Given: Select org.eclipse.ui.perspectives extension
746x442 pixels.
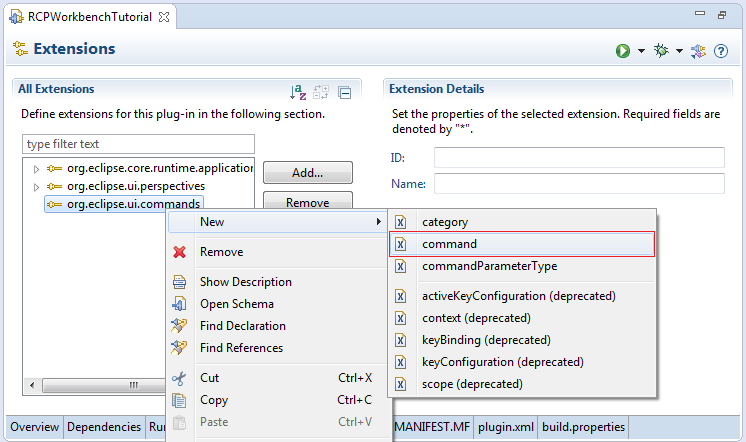Looking at the screenshot, I should point(126,186).
